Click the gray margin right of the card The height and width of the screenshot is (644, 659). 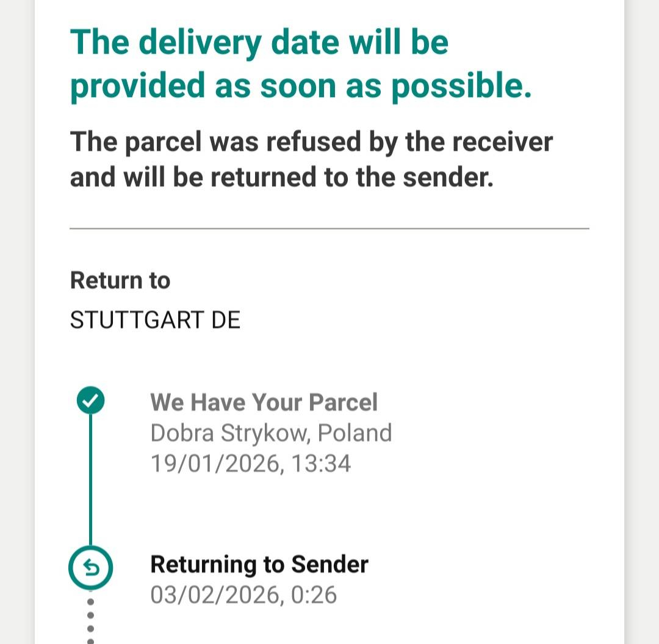pyautogui.click(x=642, y=305)
